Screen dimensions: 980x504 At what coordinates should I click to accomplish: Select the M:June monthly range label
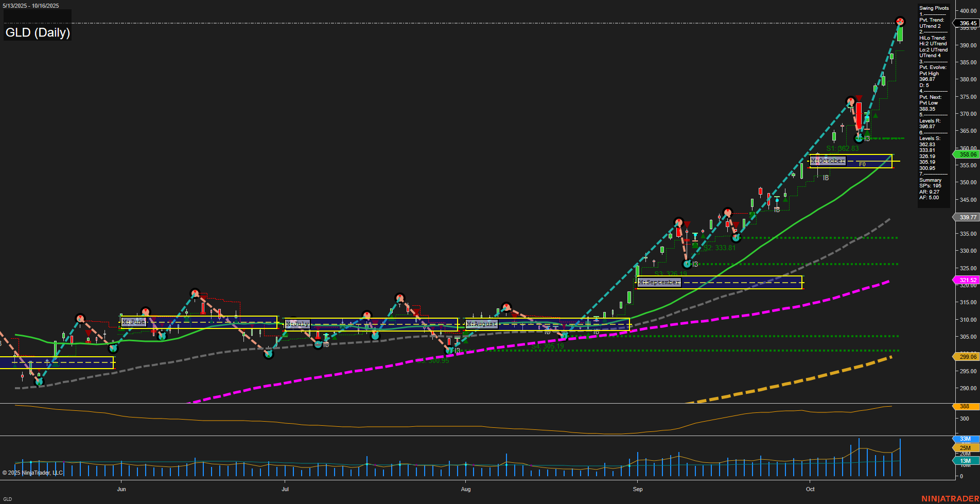tap(133, 322)
